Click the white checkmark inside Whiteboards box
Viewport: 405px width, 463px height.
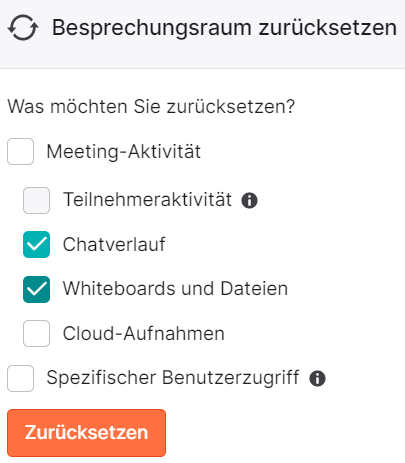36,289
